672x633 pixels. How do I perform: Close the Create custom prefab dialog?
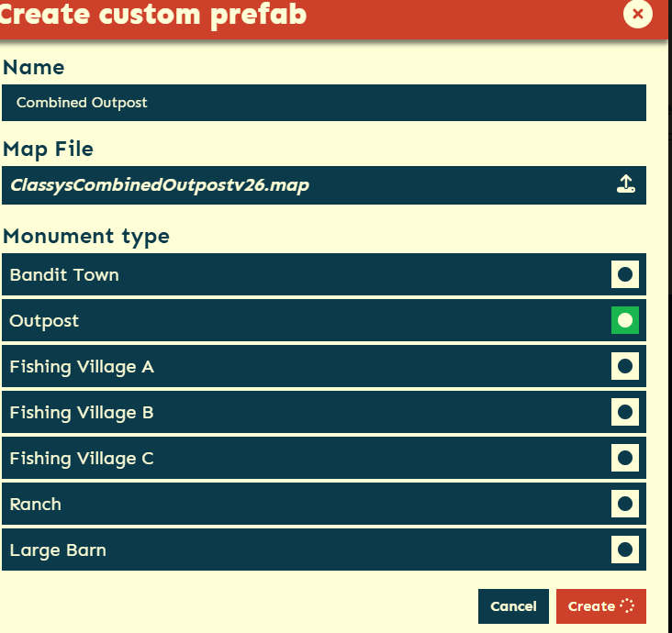click(x=637, y=14)
